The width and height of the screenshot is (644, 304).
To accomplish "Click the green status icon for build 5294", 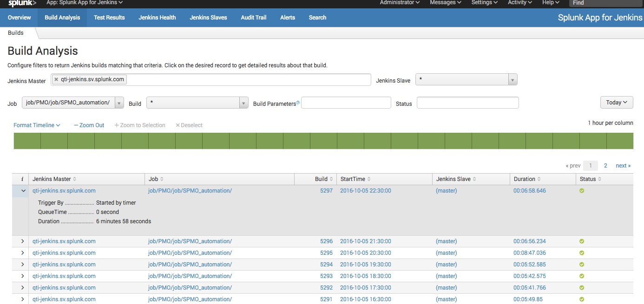I will pyautogui.click(x=582, y=265).
